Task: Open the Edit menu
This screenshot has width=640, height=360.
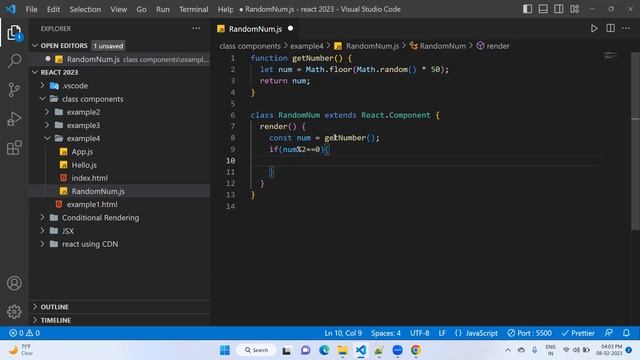Action: pos(53,9)
